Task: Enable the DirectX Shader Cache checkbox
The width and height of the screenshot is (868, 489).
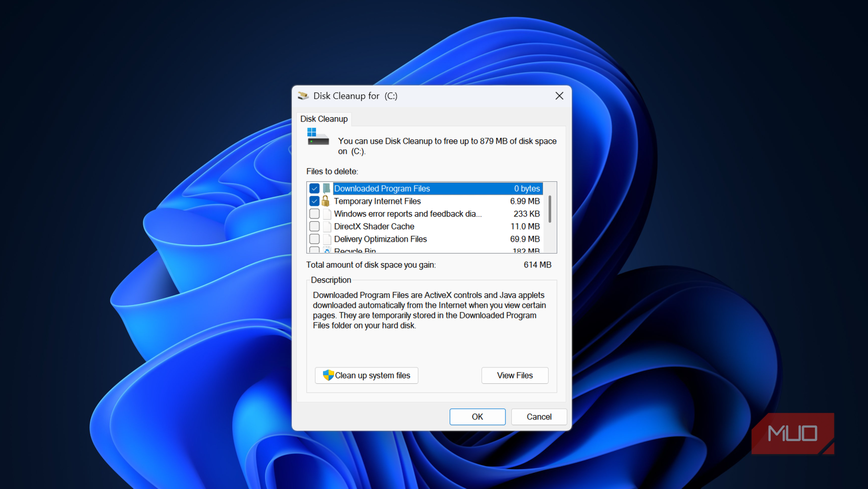Action: (314, 226)
